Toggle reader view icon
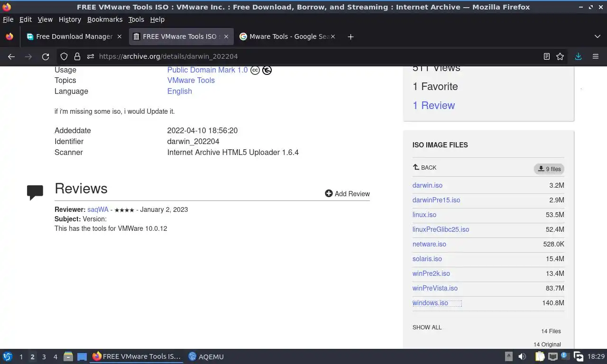The image size is (607, 364). click(x=547, y=56)
